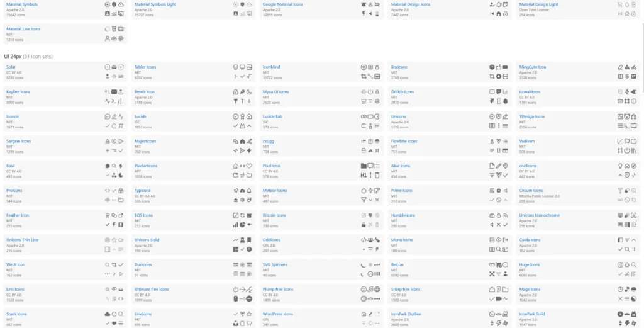
Task: Open the css.gg icon set
Action: pyautogui.click(x=269, y=141)
